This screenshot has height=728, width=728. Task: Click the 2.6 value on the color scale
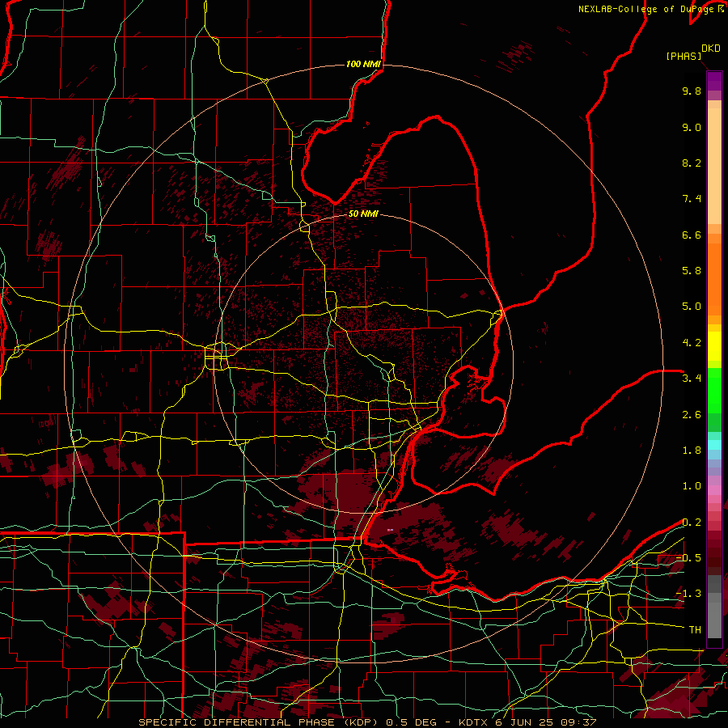pos(692,415)
